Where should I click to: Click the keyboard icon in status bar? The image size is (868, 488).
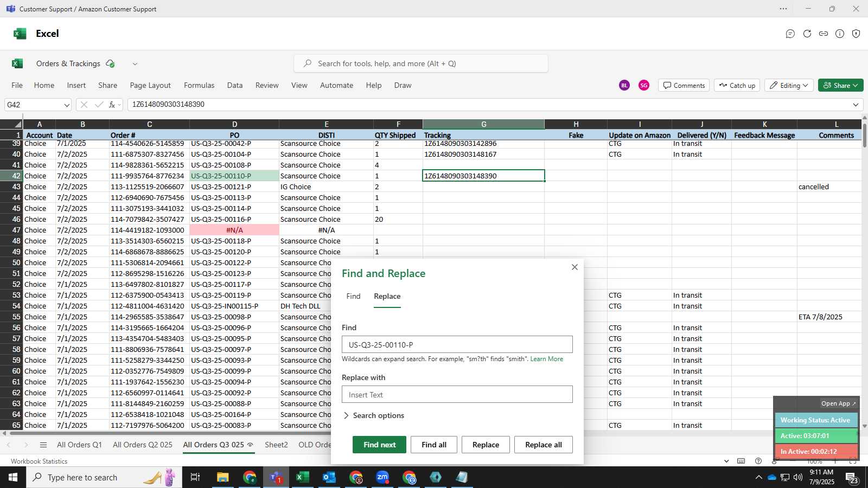[741, 461]
